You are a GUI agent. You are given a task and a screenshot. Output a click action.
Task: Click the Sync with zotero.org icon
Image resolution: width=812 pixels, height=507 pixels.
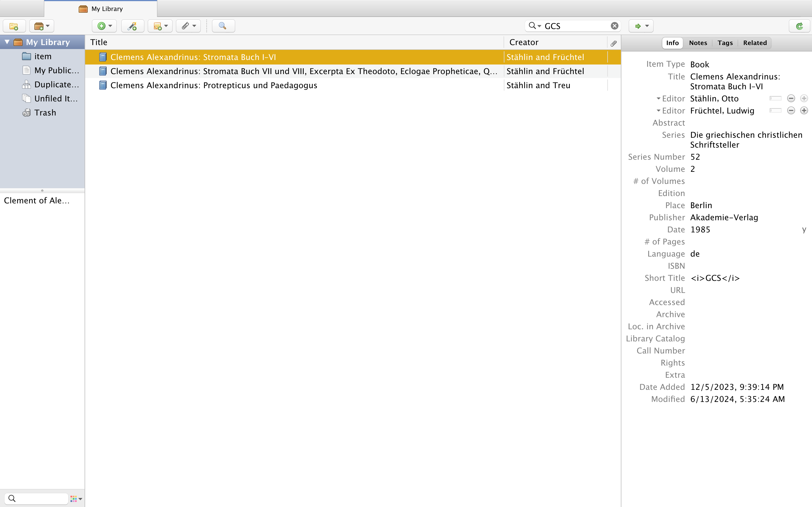click(x=800, y=26)
